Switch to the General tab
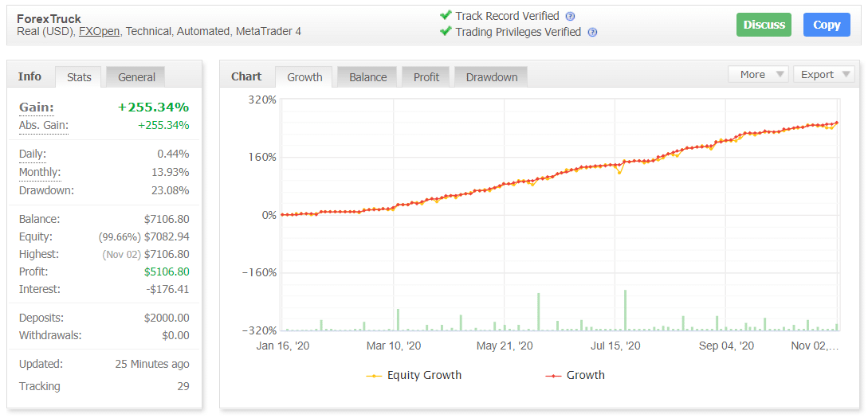Screen dimensions: 868x418 pos(137,77)
